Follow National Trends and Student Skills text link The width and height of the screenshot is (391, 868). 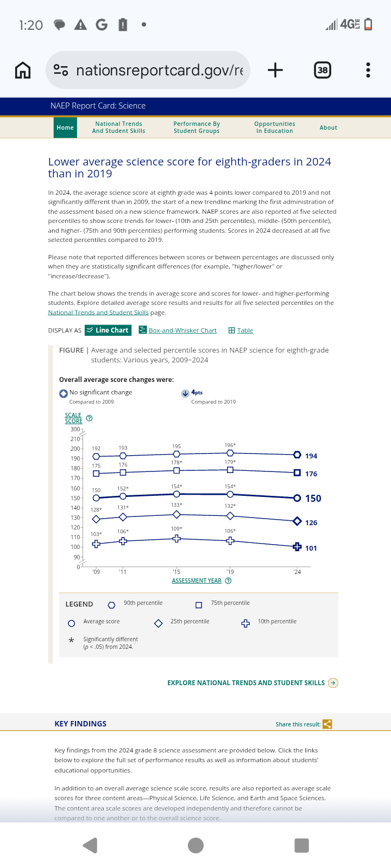[x=98, y=312]
